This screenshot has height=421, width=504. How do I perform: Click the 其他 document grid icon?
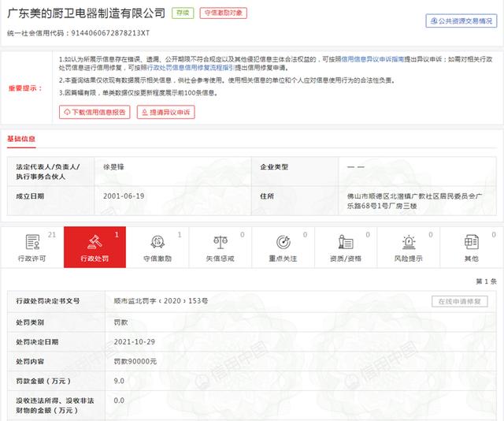click(471, 242)
